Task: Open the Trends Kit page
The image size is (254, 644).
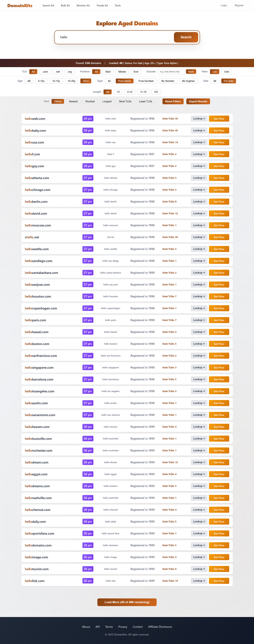Action: [102, 5]
